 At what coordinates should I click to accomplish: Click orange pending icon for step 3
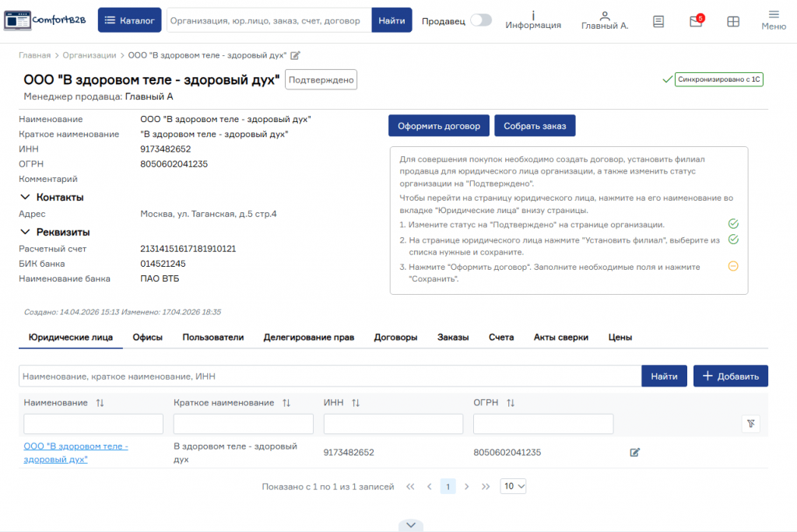click(x=733, y=266)
